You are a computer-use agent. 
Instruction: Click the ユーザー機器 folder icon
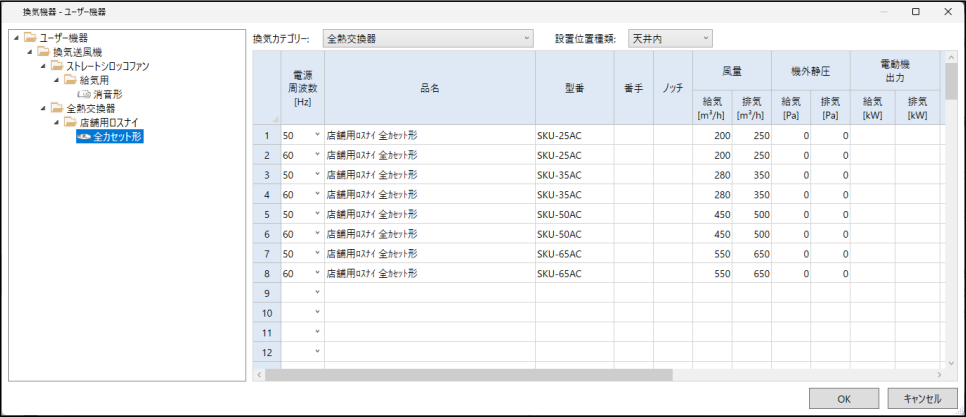30,38
